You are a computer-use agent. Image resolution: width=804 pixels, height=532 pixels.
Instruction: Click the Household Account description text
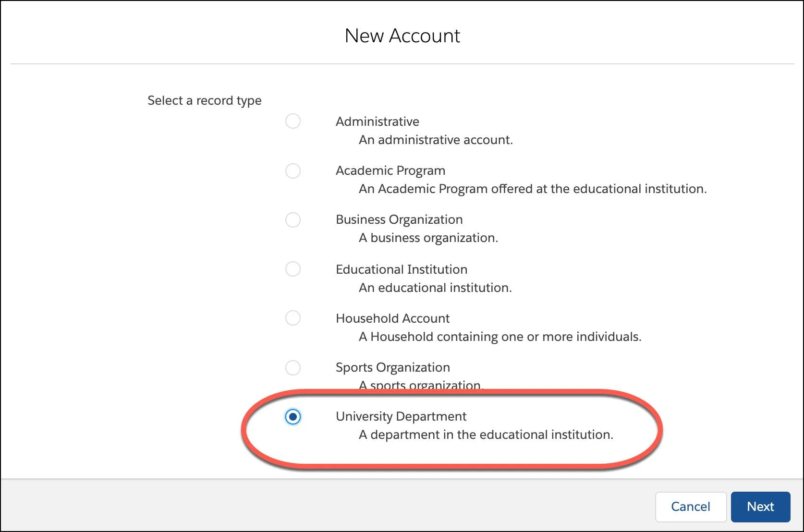(x=499, y=337)
